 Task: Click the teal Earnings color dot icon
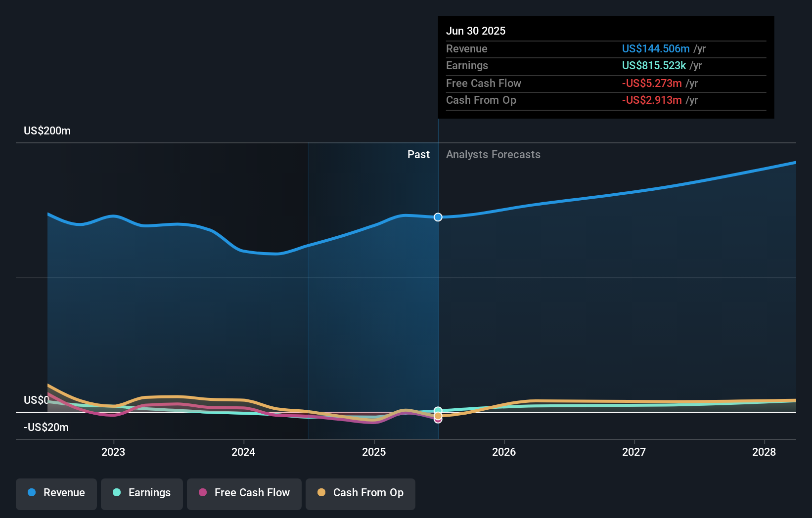(x=117, y=493)
